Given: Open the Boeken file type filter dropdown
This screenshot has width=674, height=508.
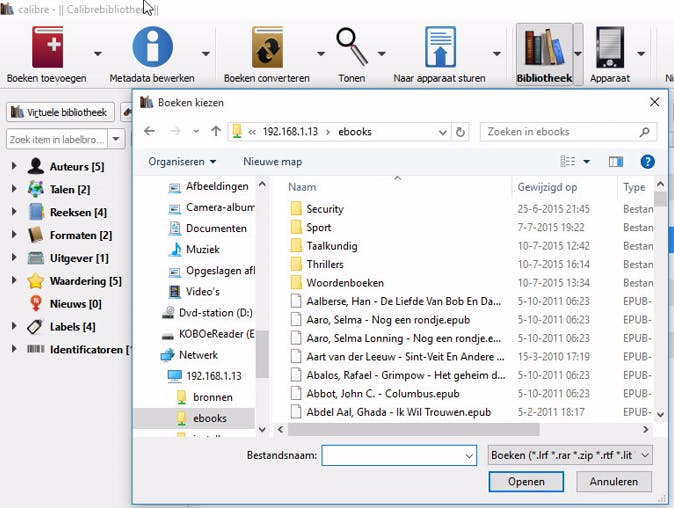Looking at the screenshot, I should pos(570,455).
